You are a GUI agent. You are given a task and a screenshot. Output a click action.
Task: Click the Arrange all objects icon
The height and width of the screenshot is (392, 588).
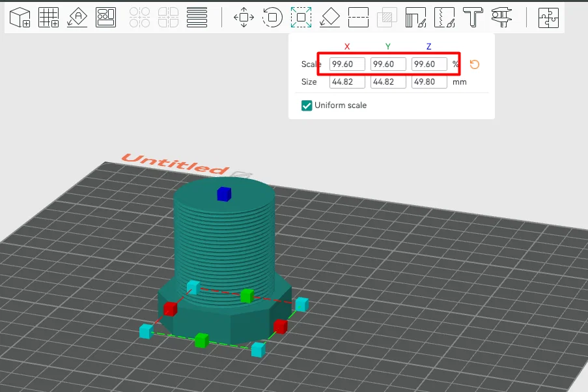tap(105, 17)
